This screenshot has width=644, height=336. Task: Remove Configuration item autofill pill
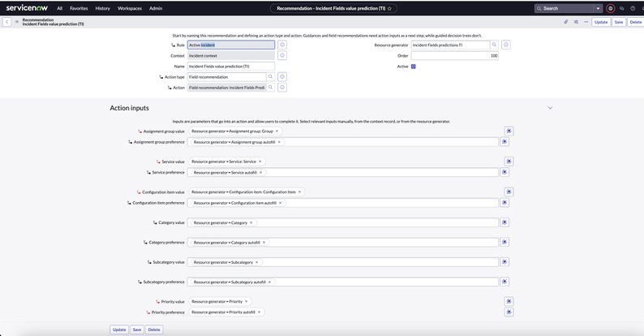pos(280,203)
